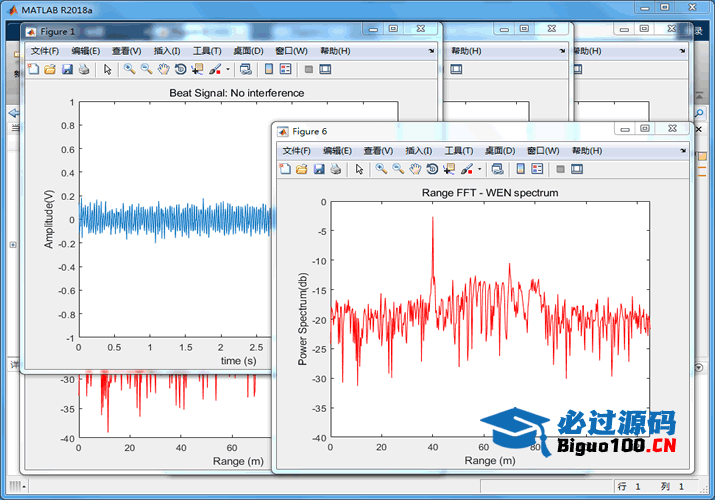
Task: Toggle Zoom In mode in Figure 6
Action: (x=381, y=169)
